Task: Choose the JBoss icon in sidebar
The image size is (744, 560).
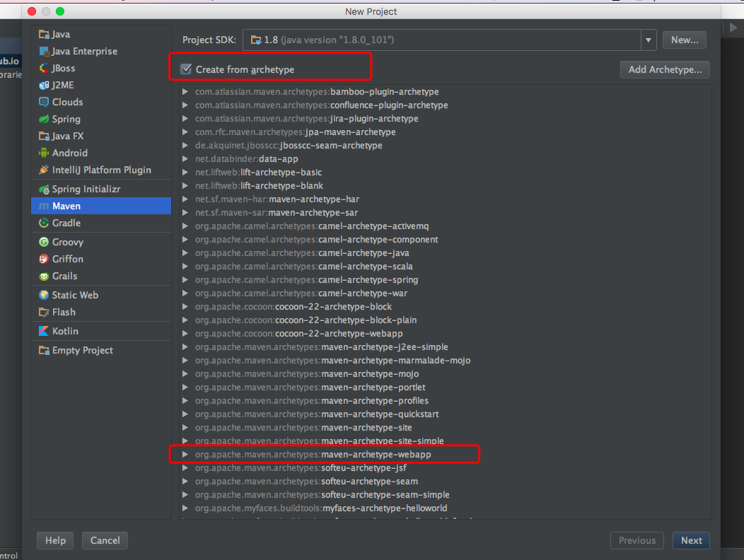Action: pos(44,69)
